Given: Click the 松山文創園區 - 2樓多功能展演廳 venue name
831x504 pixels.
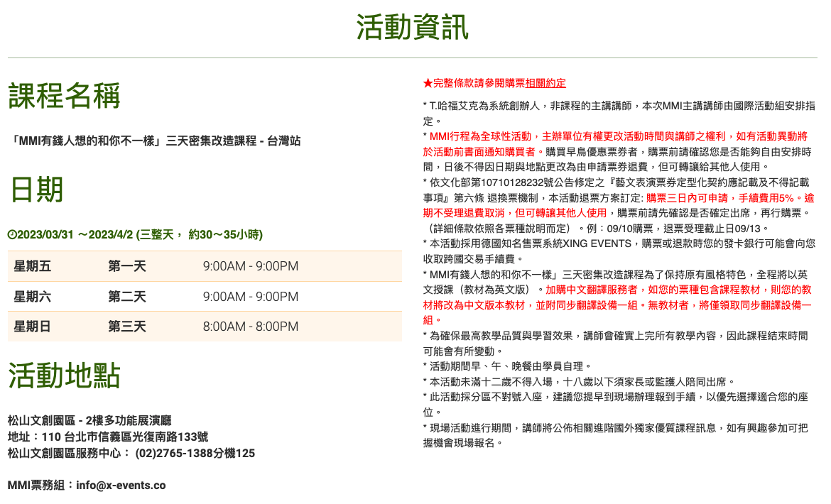Looking at the screenshot, I should tap(89, 420).
